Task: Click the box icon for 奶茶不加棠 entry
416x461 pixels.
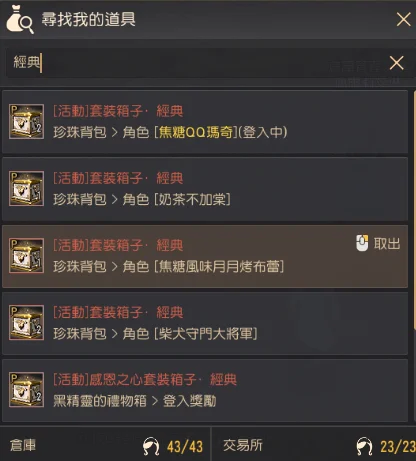Action: tap(26, 188)
